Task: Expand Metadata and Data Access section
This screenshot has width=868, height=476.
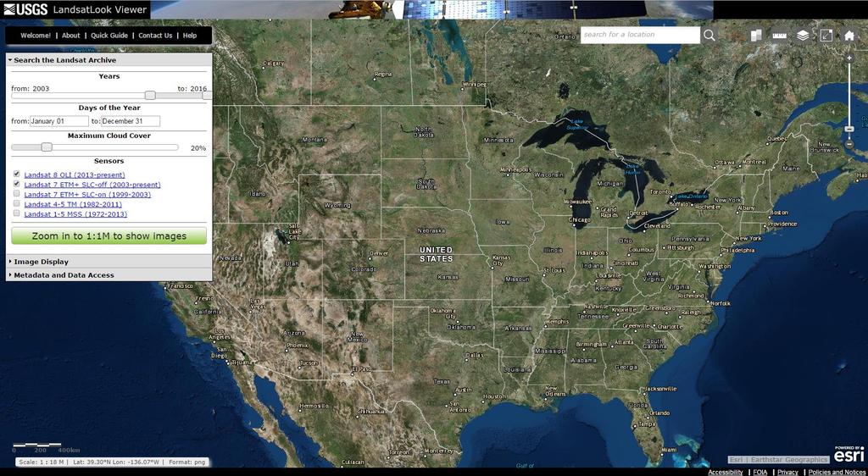Action: coord(108,274)
